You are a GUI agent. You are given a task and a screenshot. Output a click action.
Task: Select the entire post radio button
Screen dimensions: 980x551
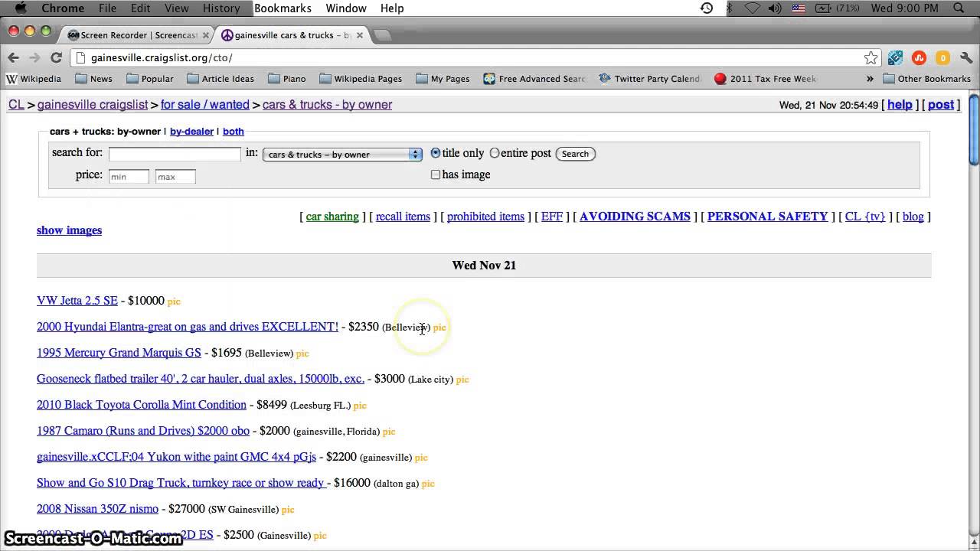coord(495,153)
